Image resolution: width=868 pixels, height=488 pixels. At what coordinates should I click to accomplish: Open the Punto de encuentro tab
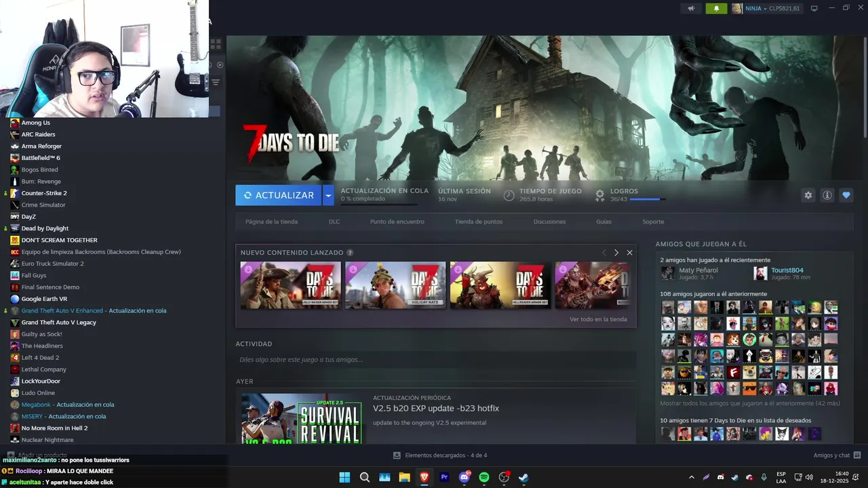(397, 222)
